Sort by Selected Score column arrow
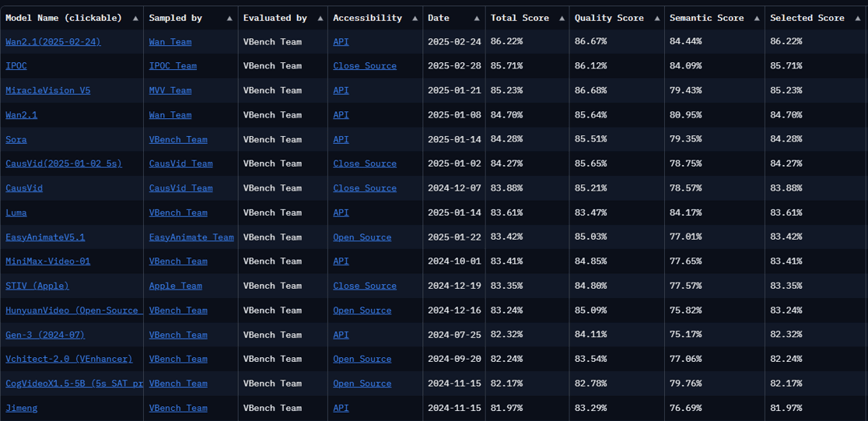868x421 pixels. [x=858, y=18]
